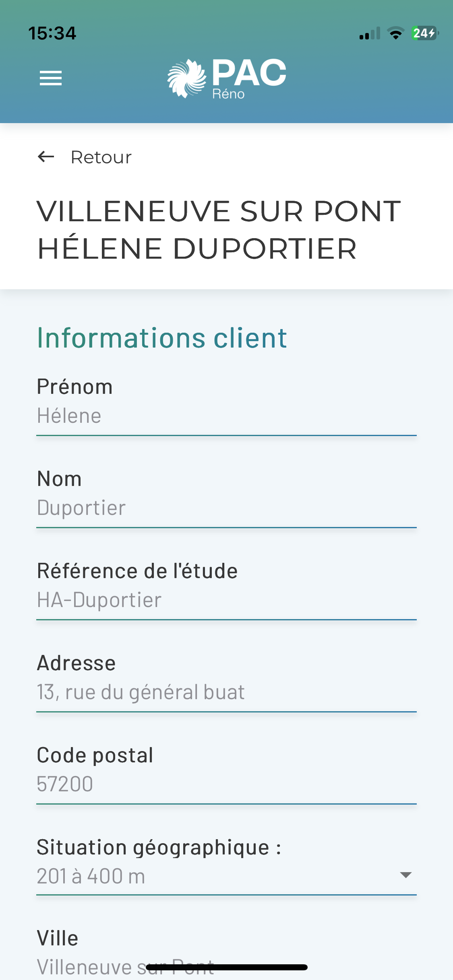
Task: Focus the Référence de l'étude field
Action: [x=225, y=600]
